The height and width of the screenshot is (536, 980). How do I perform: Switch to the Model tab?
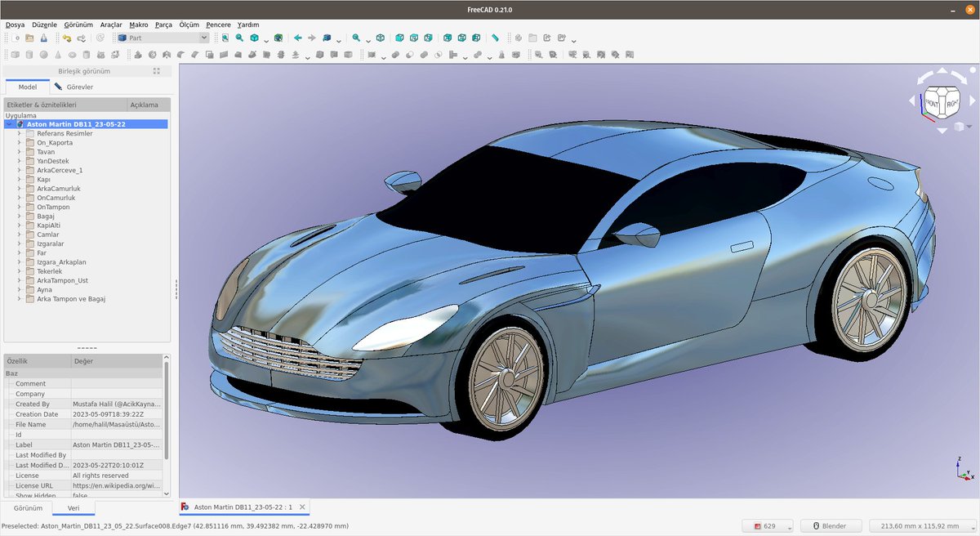(x=28, y=87)
